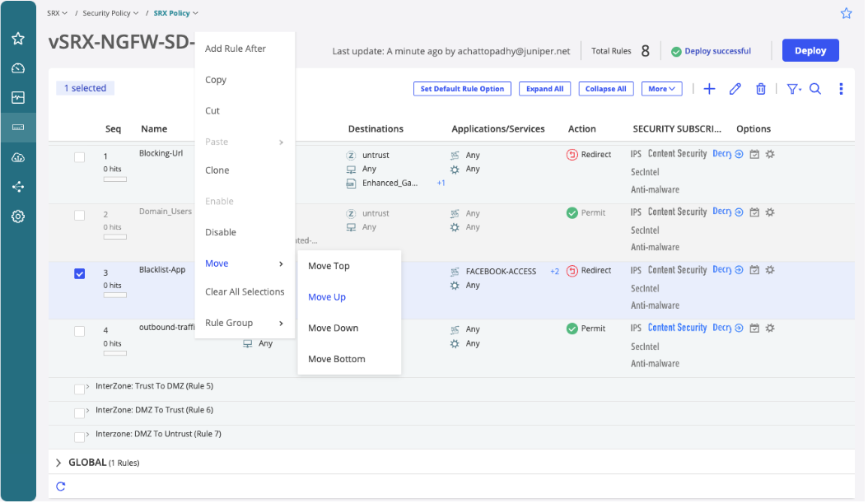The width and height of the screenshot is (868, 503).
Task: Click the add rule plus icon
Action: [709, 89]
